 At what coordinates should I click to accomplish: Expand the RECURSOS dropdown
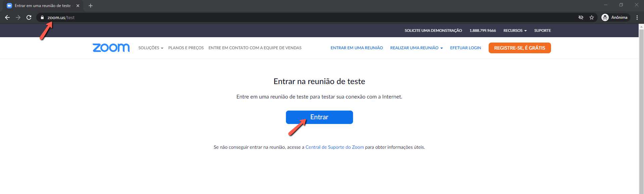coord(515,30)
